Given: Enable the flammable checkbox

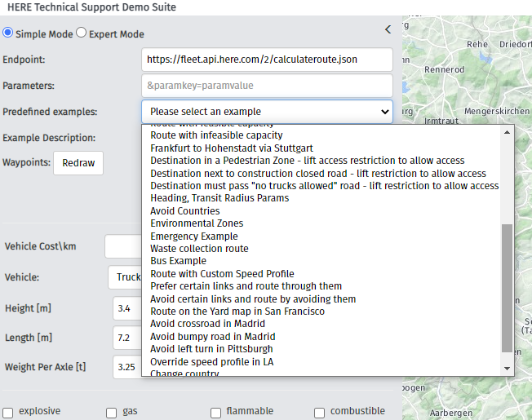Looking at the screenshot, I should click(215, 413).
